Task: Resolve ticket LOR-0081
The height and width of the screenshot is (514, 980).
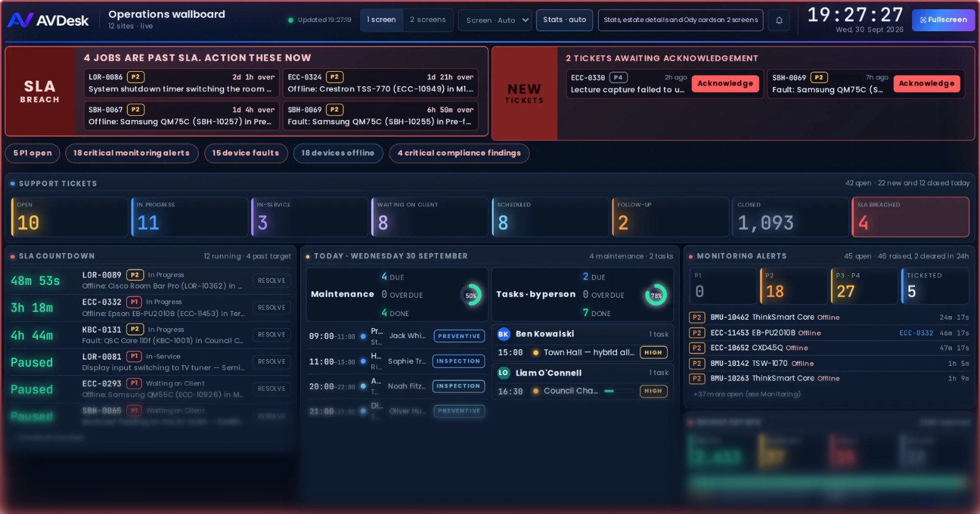Action: (271, 361)
